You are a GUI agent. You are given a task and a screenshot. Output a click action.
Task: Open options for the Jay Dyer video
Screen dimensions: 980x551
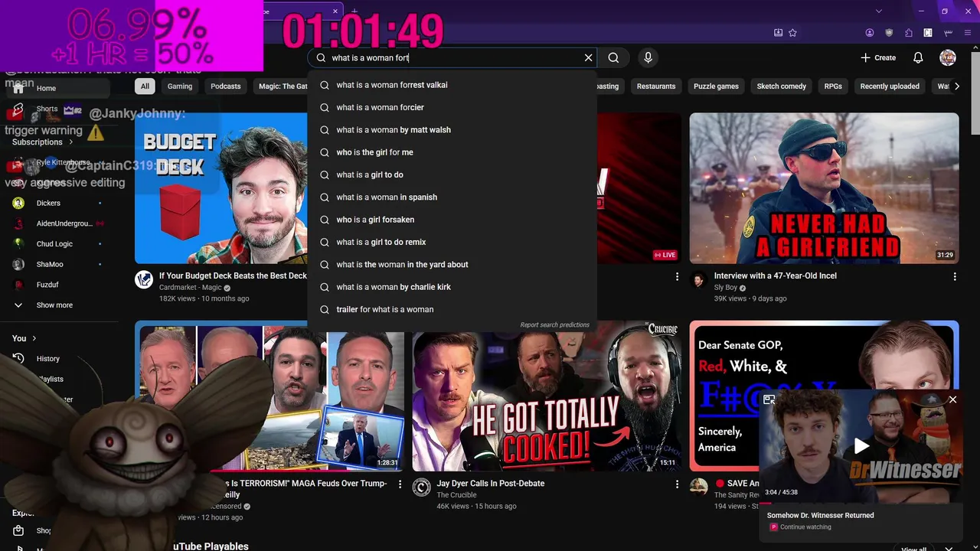(x=677, y=484)
